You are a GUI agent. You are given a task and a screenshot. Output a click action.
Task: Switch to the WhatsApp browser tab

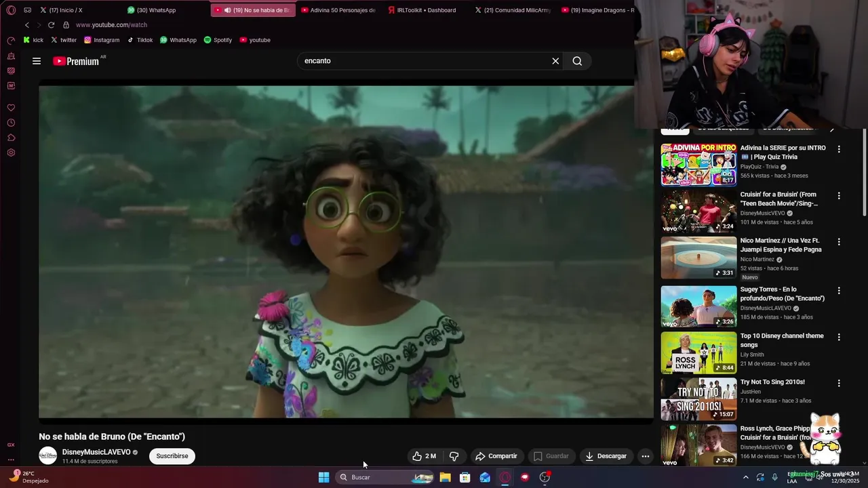(x=166, y=10)
